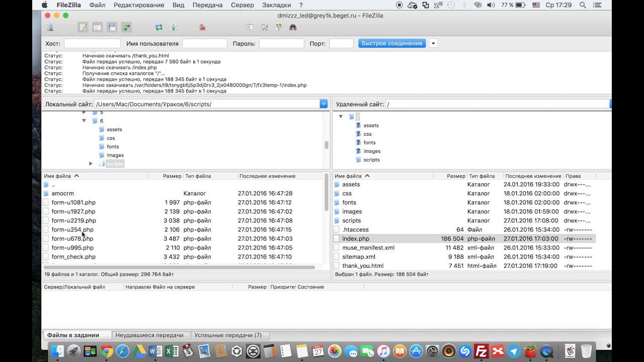Image resolution: width=644 pixels, height=362 pixels.
Task: Open the Файл menu
Action: pyautogui.click(x=97, y=5)
